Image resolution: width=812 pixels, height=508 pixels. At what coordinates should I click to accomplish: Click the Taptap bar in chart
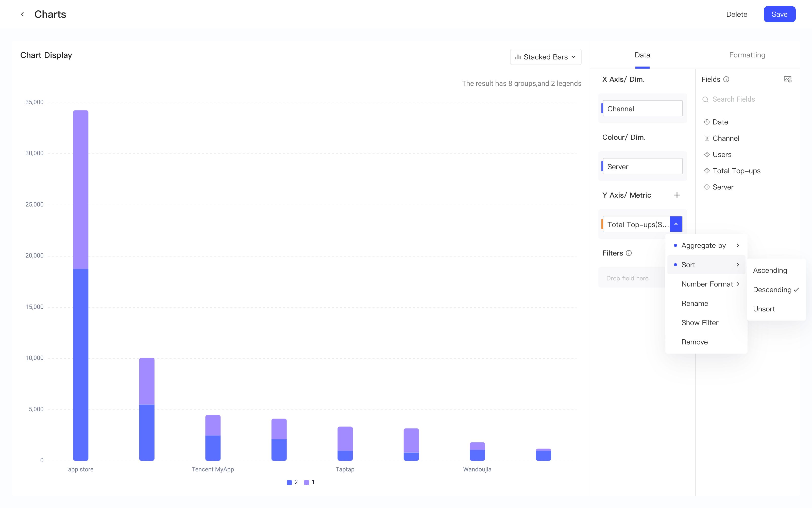345,443
